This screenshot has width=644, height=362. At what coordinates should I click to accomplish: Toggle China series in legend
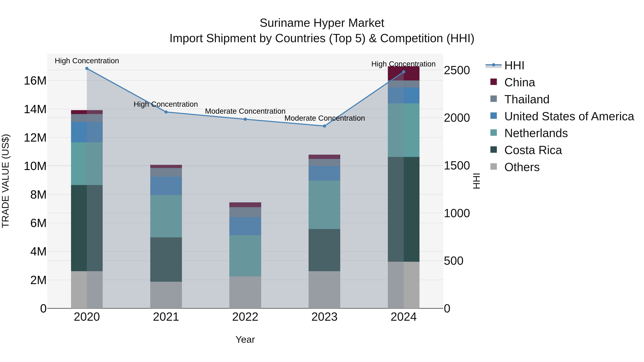pyautogui.click(x=513, y=82)
